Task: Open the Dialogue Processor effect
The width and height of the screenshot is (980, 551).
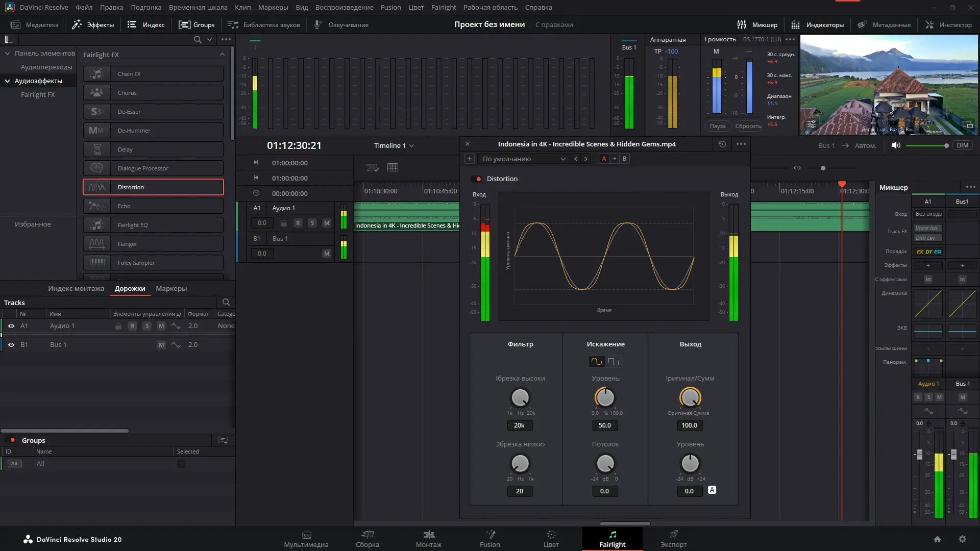Action: pos(153,168)
